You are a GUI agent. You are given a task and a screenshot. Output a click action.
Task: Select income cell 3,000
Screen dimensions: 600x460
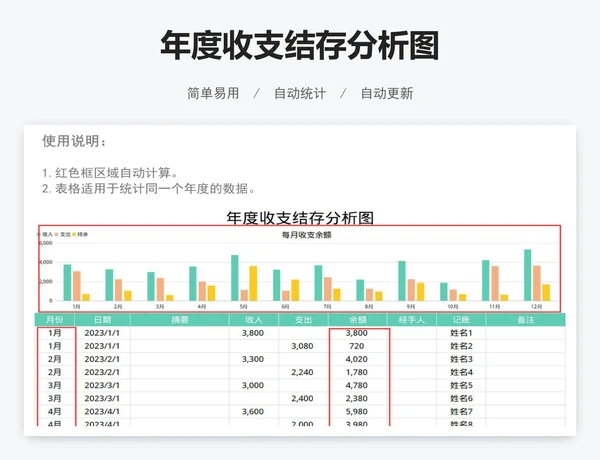click(253, 385)
